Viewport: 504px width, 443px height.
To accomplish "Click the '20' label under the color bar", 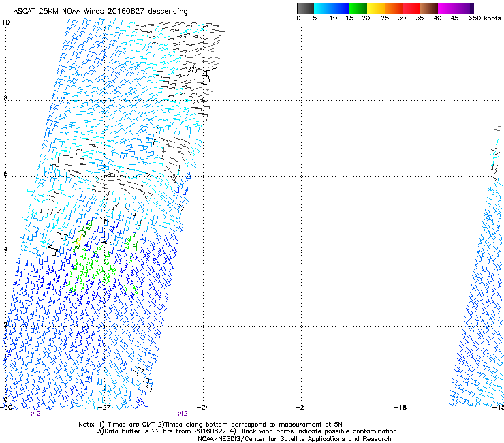I will (366, 18).
